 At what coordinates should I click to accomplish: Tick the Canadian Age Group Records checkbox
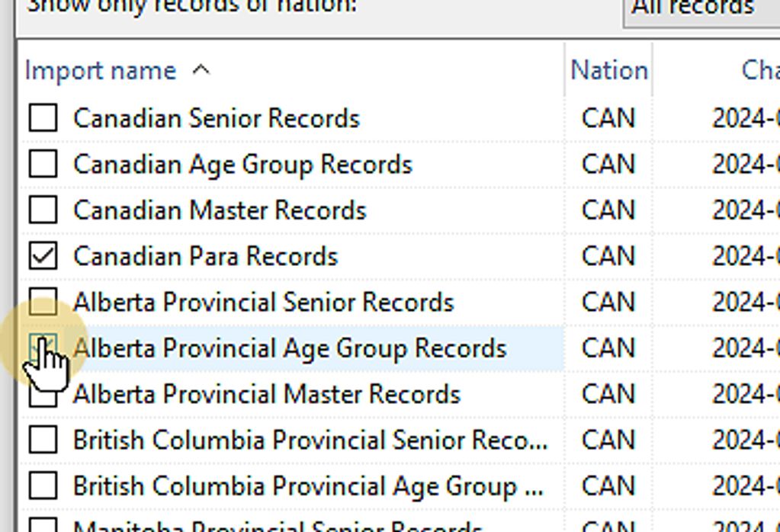point(43,164)
